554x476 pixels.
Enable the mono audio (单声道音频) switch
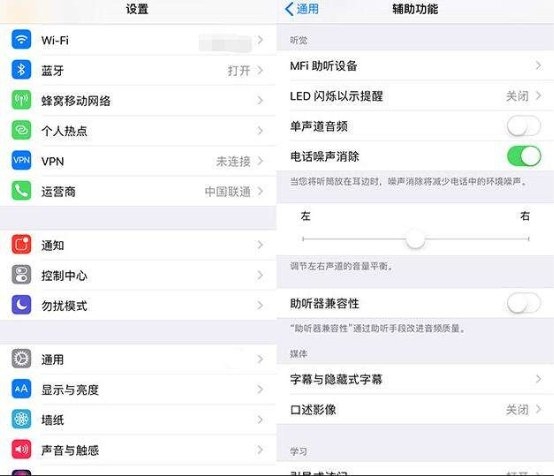524,126
